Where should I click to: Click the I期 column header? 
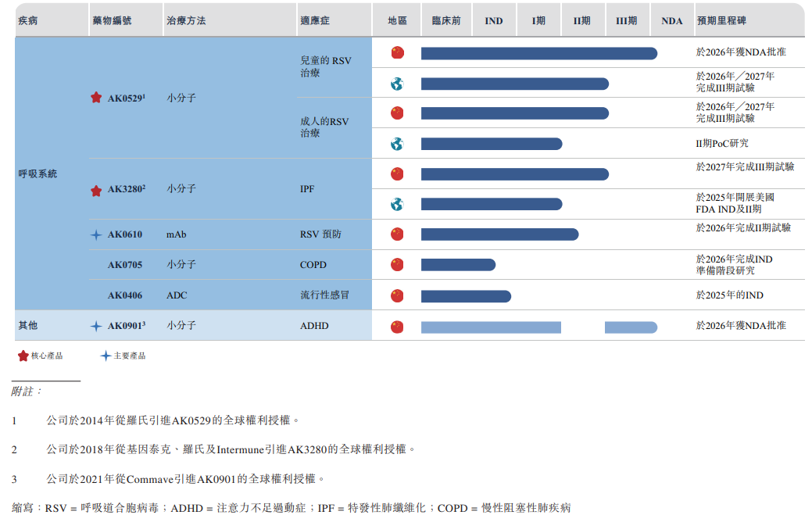point(538,20)
